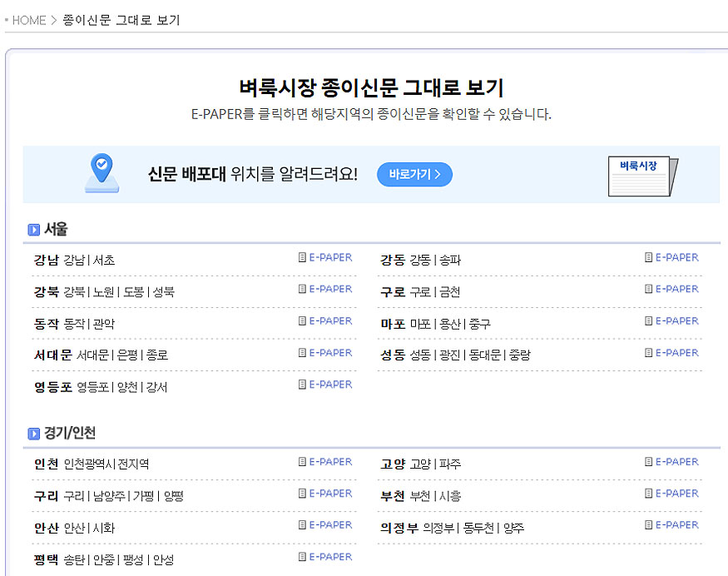Open E-PAPER for 강남 | 서초 row
Image resolution: width=728 pixels, height=576 pixels.
pos(325,257)
